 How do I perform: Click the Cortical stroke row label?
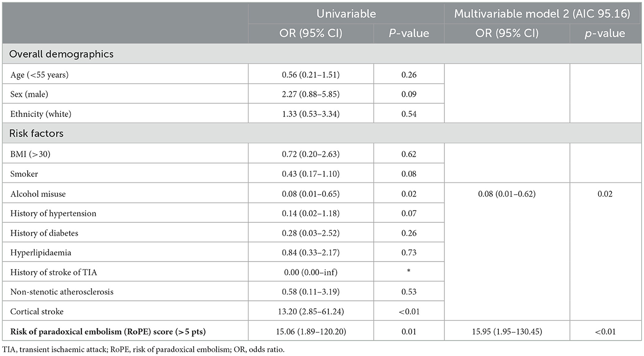(36, 311)
